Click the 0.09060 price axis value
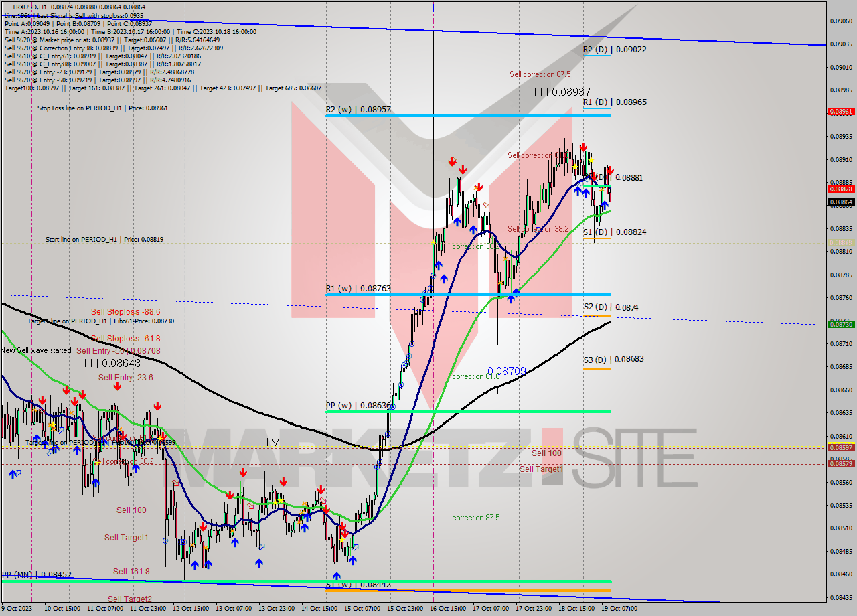Image resolution: width=857 pixels, height=616 pixels. click(840, 21)
